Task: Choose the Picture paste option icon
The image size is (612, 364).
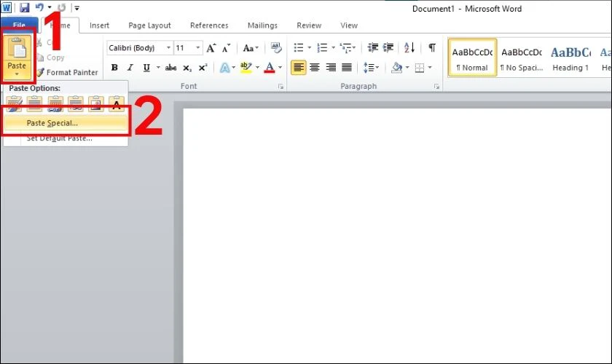Action: pos(95,103)
